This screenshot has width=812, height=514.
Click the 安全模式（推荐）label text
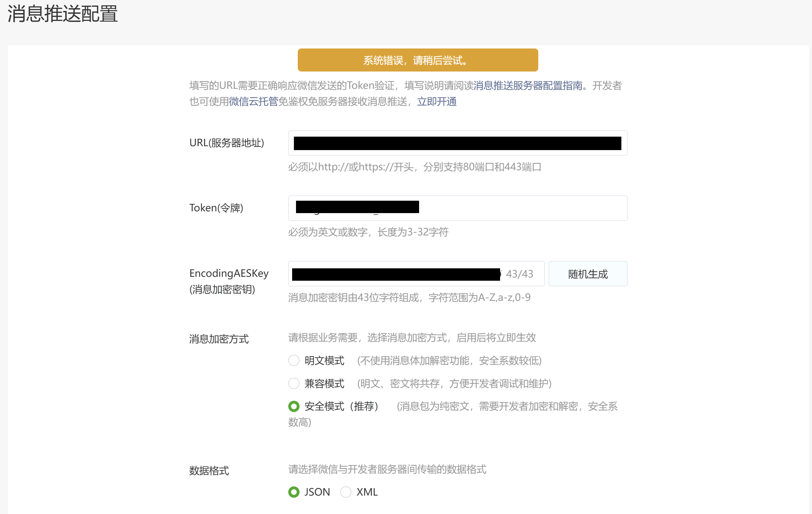(341, 406)
